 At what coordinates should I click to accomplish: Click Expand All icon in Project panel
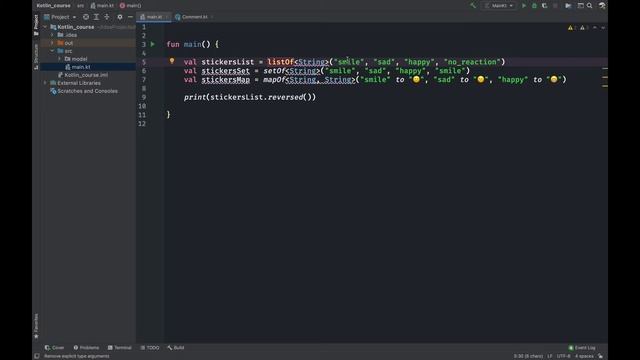click(x=96, y=17)
